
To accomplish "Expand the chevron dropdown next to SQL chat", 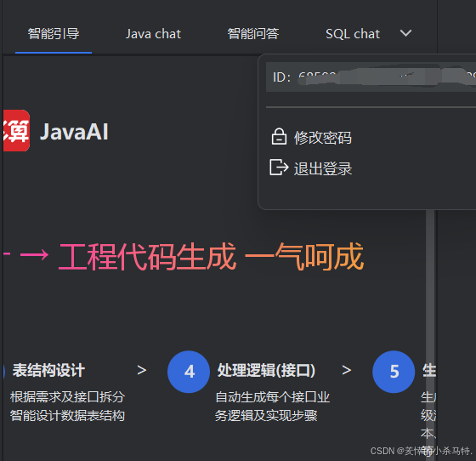I will pyautogui.click(x=405, y=33).
